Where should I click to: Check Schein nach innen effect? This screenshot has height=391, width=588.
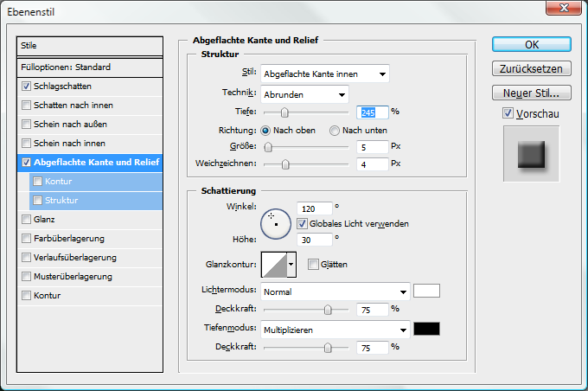(26, 144)
